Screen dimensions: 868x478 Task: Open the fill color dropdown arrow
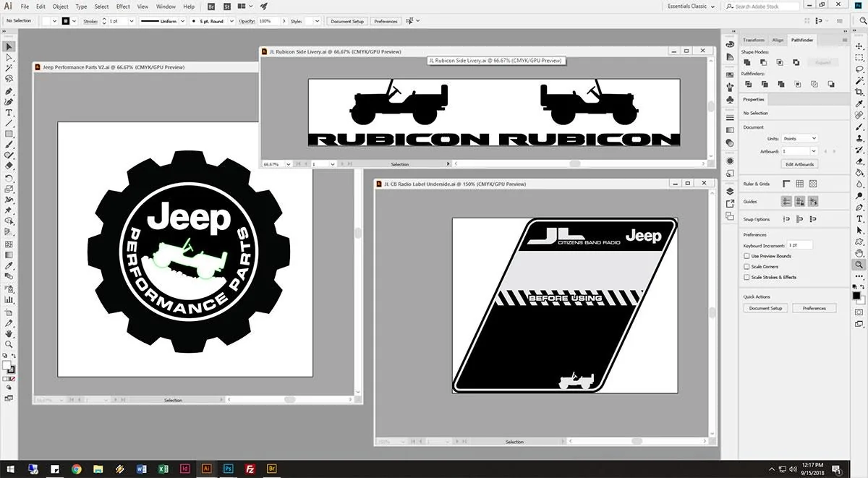(x=54, y=21)
